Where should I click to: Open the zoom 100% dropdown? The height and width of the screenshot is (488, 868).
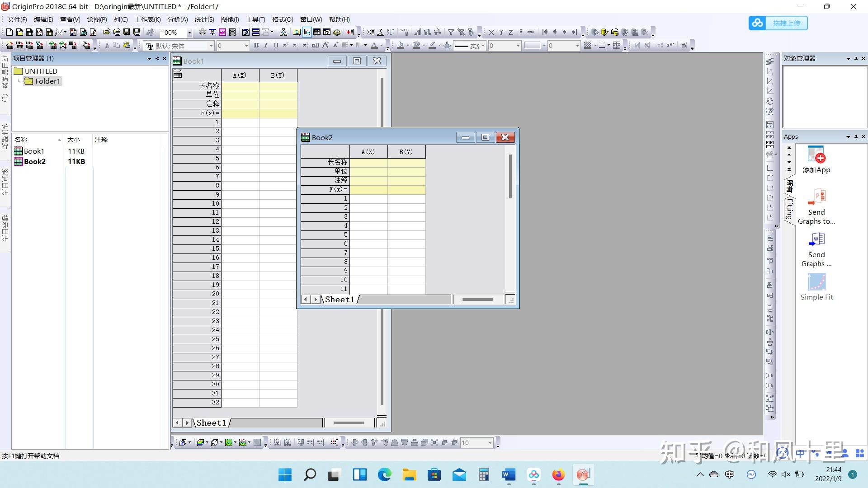tap(189, 33)
